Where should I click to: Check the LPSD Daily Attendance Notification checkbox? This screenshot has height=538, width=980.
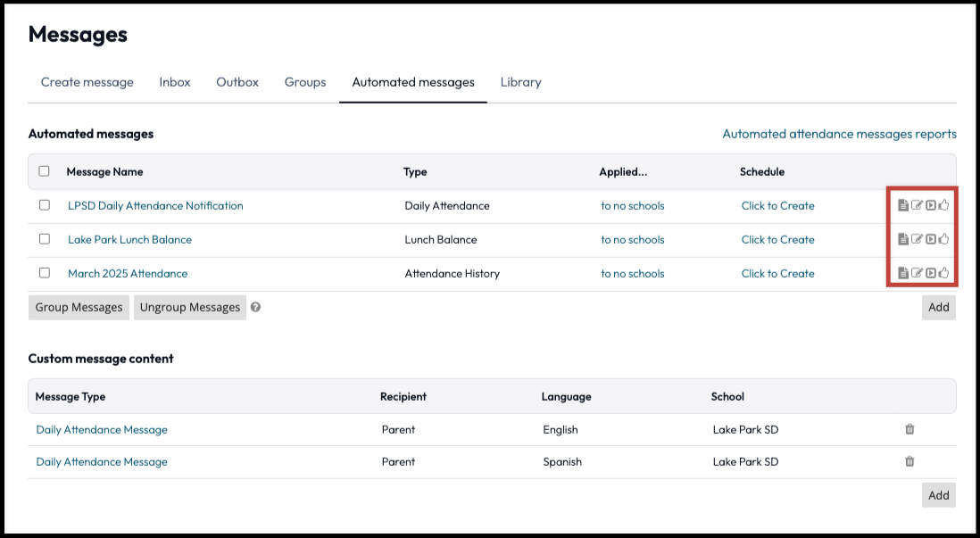(44, 205)
